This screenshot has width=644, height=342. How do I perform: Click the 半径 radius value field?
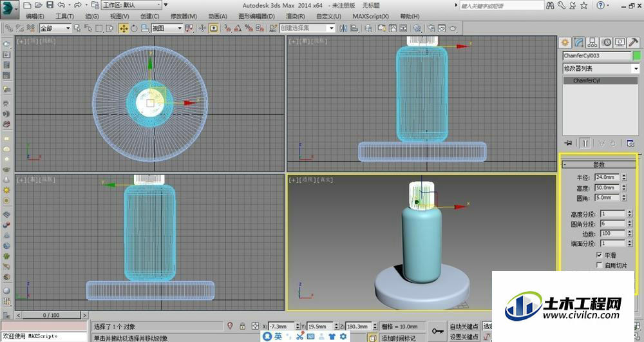pos(607,177)
